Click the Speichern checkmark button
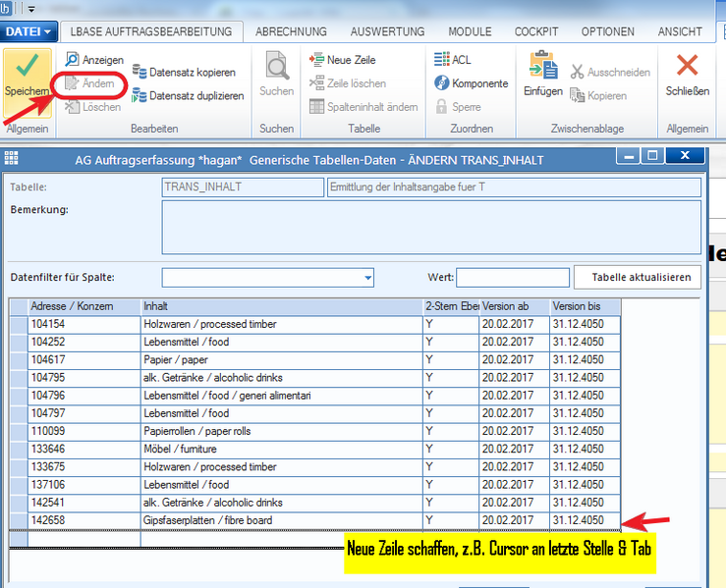The height and width of the screenshot is (588, 726). 27,81
